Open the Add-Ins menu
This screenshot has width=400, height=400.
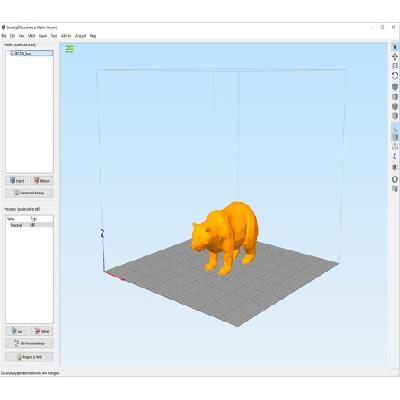tap(66, 36)
